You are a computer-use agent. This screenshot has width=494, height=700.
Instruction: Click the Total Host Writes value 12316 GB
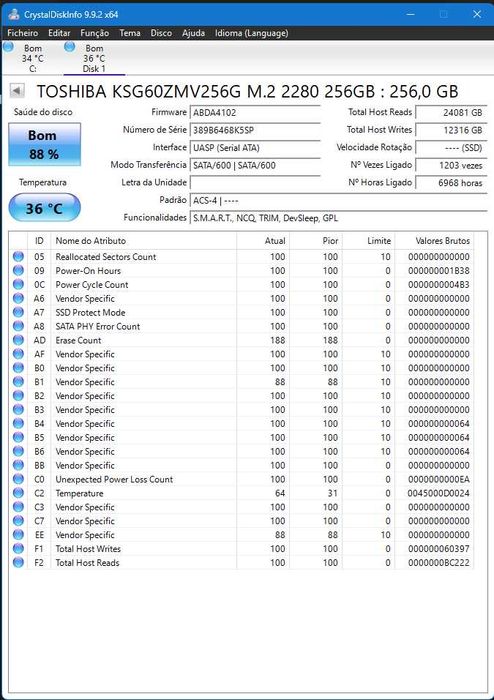click(451, 130)
